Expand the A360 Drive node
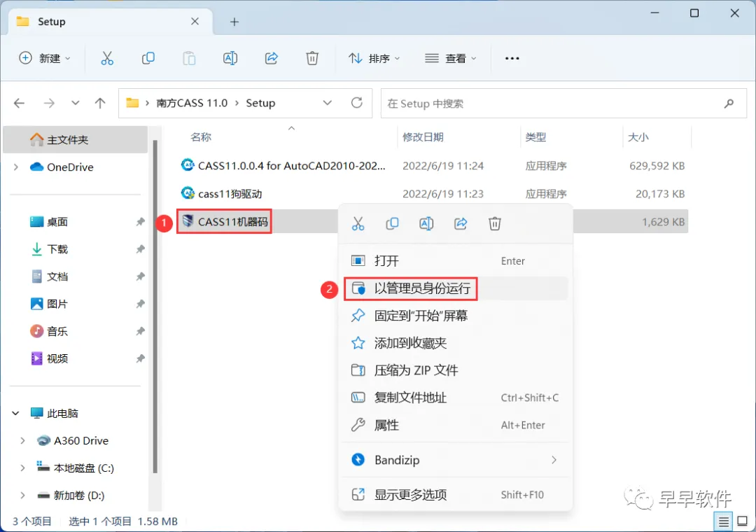The image size is (756, 532). click(22, 440)
